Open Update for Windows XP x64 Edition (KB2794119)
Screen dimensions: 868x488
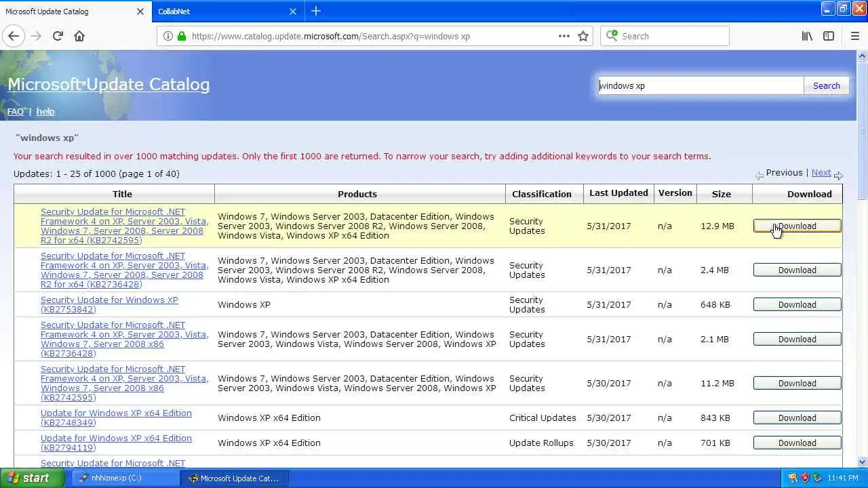(x=116, y=443)
